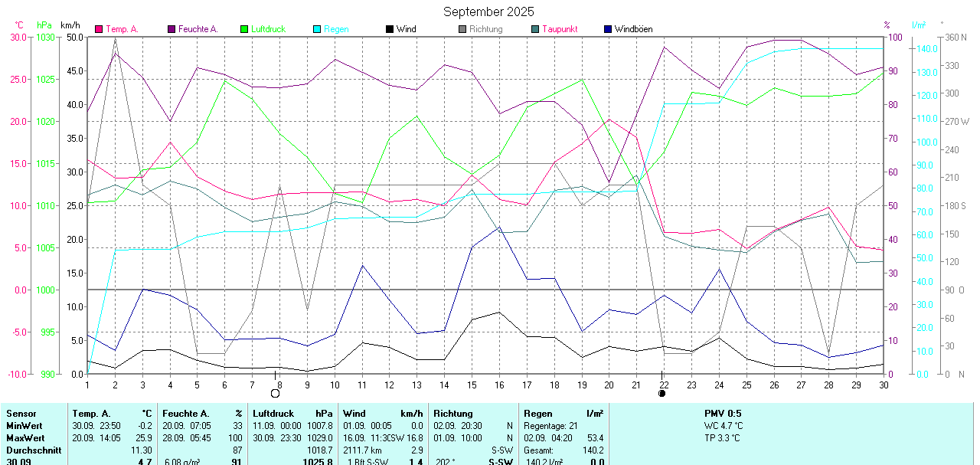
Task: Click the PMV 0:5 header in table
Action: 723,414
